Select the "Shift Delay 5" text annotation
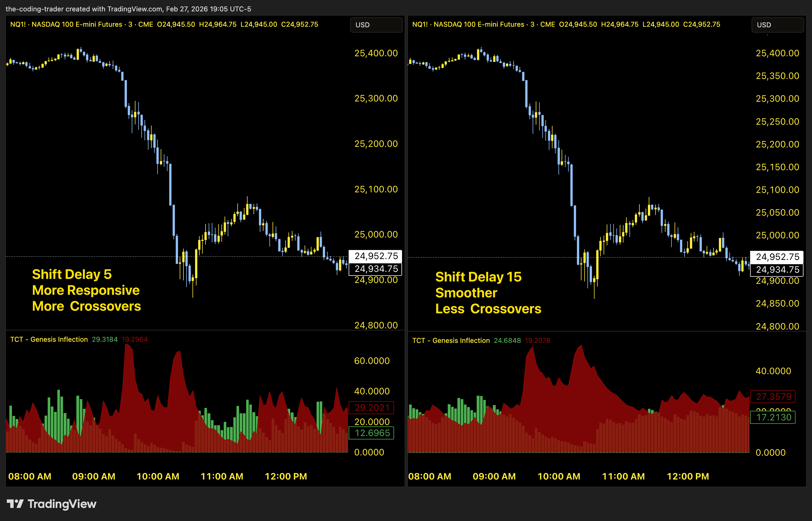Image resolution: width=812 pixels, height=521 pixels. [x=72, y=274]
